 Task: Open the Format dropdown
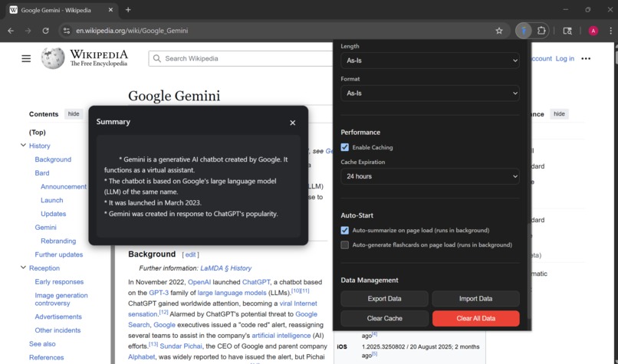430,93
